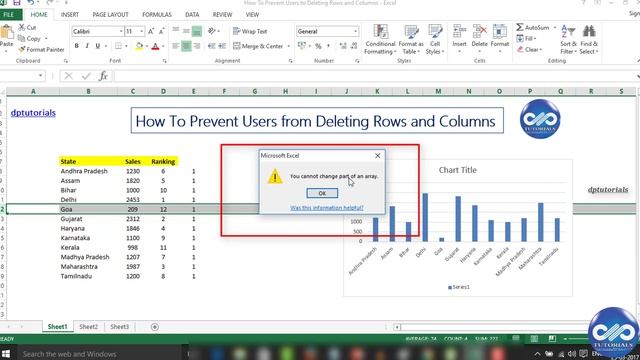The width and height of the screenshot is (640, 360).
Task: Click the Percent Style icon
Action: [318, 46]
